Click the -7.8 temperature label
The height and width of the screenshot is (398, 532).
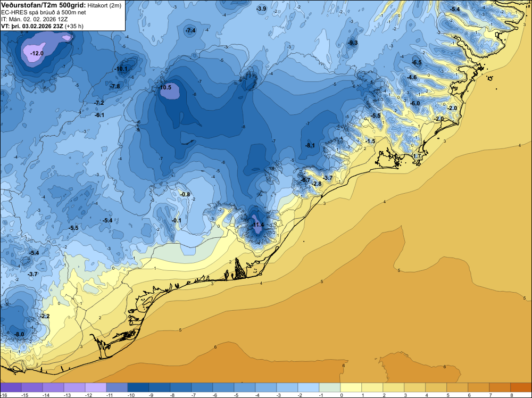[115, 86]
